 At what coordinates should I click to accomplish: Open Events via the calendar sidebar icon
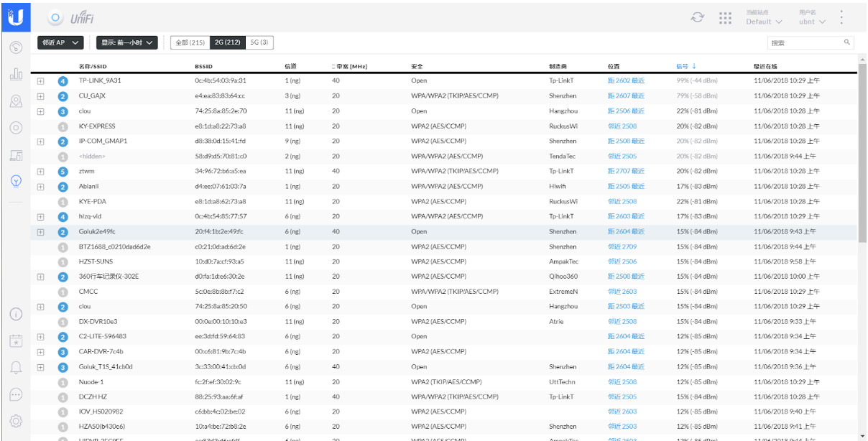pyautogui.click(x=16, y=341)
